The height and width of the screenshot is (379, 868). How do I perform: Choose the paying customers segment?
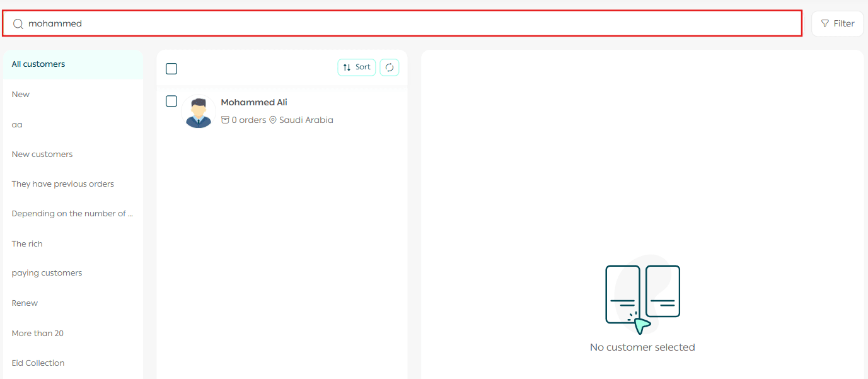tap(47, 273)
